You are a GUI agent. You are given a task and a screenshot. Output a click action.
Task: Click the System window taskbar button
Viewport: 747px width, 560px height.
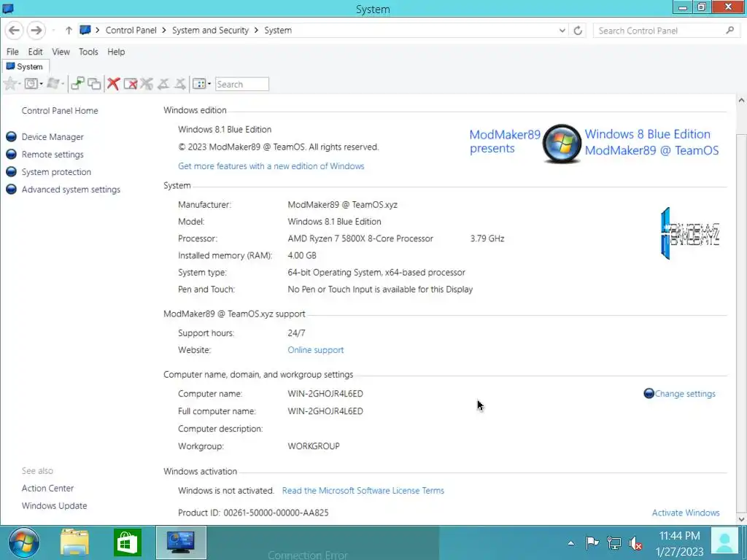pyautogui.click(x=181, y=542)
